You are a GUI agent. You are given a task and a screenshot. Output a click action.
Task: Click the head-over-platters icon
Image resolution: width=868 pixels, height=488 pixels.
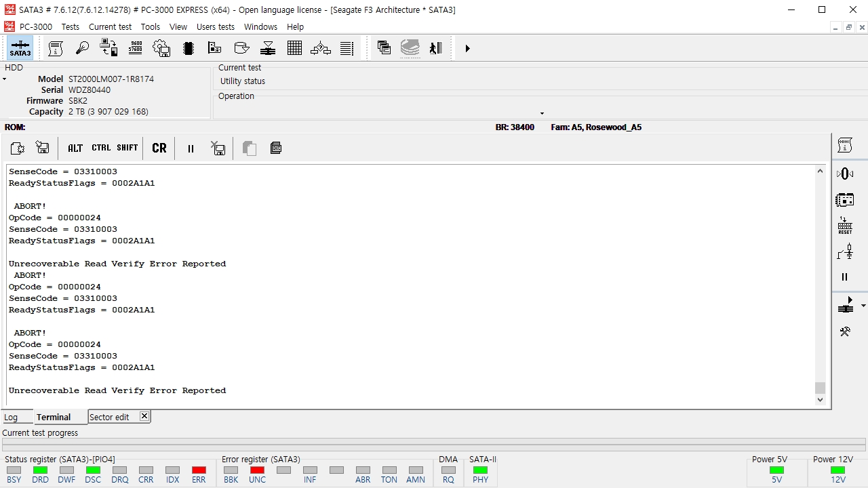click(268, 48)
